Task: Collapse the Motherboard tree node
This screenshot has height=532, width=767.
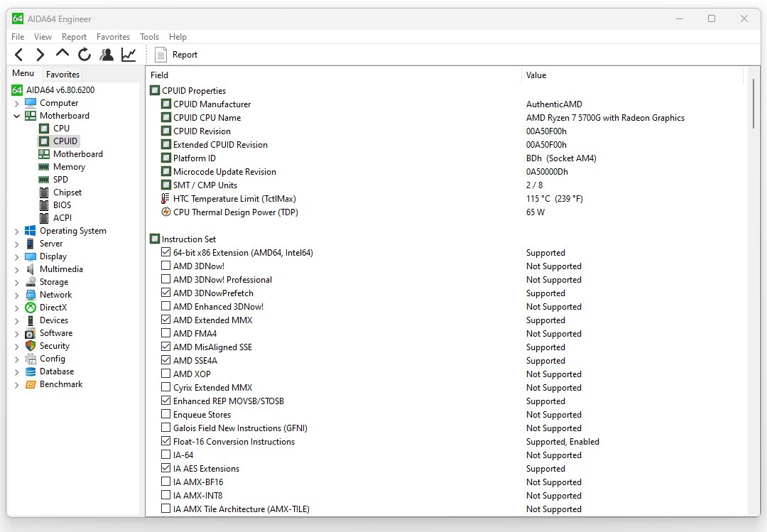Action: 16,116
